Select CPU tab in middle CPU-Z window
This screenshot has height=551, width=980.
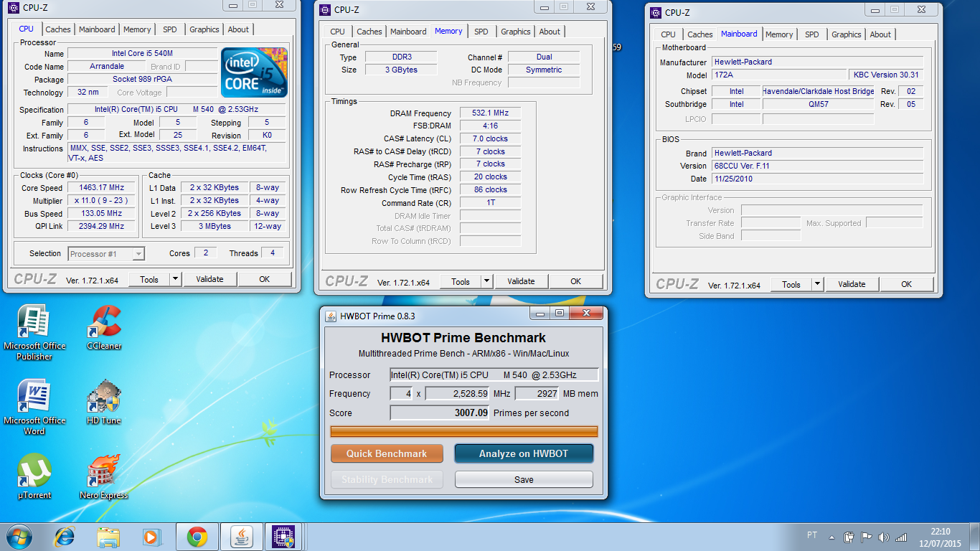click(338, 32)
